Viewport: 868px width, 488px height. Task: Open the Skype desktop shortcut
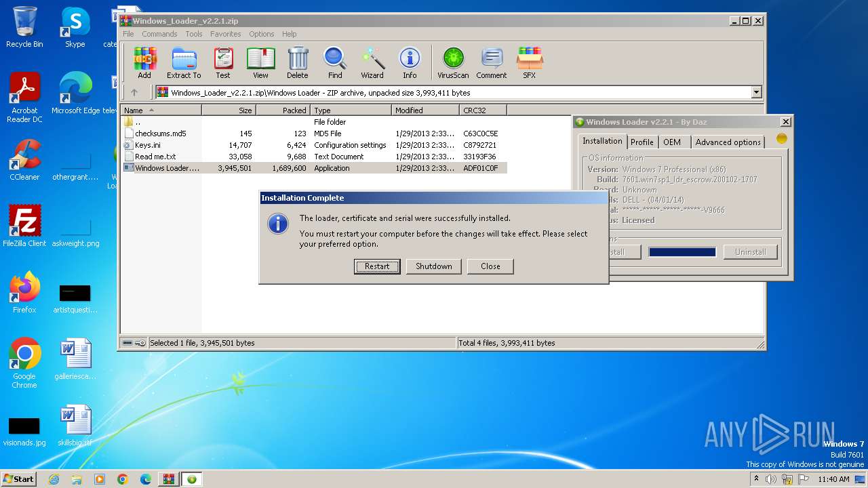[75, 27]
